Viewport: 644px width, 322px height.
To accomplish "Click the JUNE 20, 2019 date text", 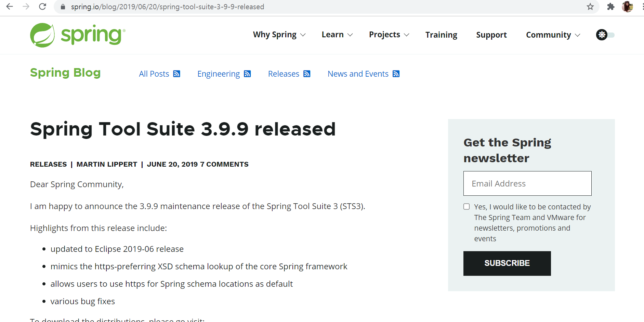I will (172, 164).
